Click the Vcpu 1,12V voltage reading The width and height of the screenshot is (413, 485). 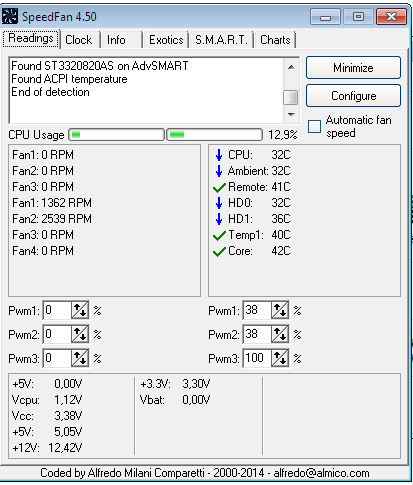47,400
